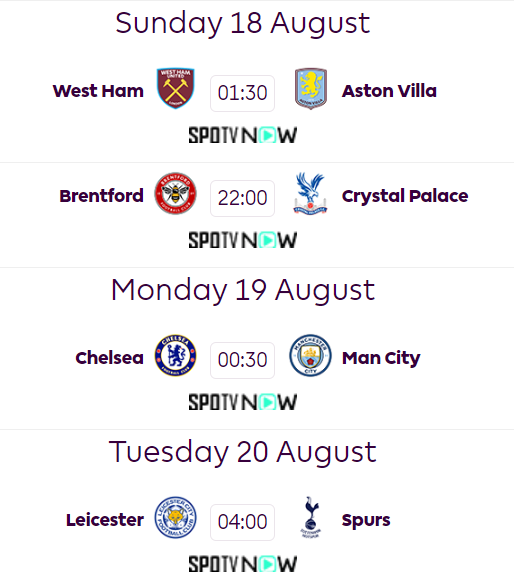
Task: Open the 00:30 Chelsea kickoff time
Action: tap(242, 360)
